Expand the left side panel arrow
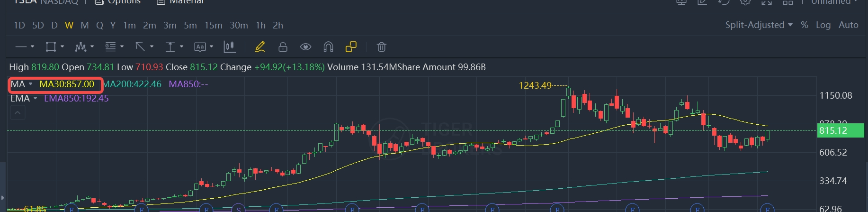 pos(2,197)
